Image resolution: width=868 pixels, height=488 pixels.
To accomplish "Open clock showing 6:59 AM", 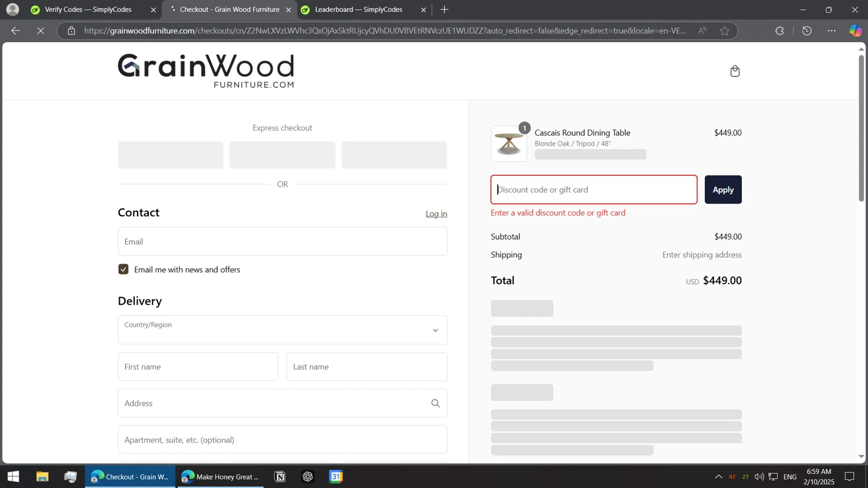I will 818,476.
